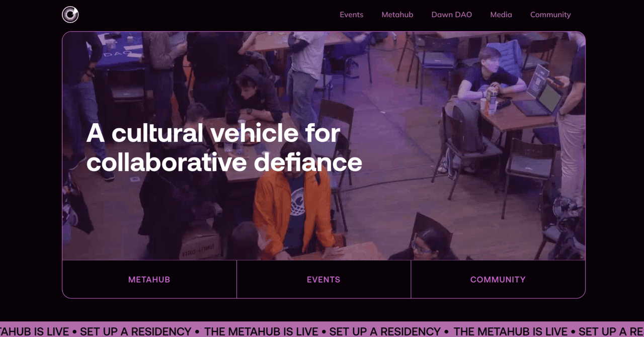Open the Community link in the header
Viewport: 644px width, 337px height.
click(x=550, y=15)
